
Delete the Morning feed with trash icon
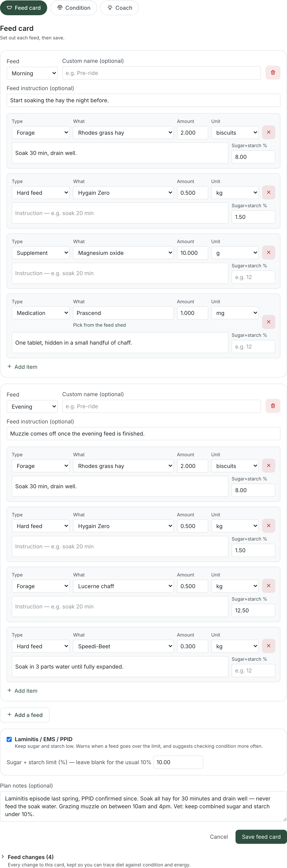[273, 73]
